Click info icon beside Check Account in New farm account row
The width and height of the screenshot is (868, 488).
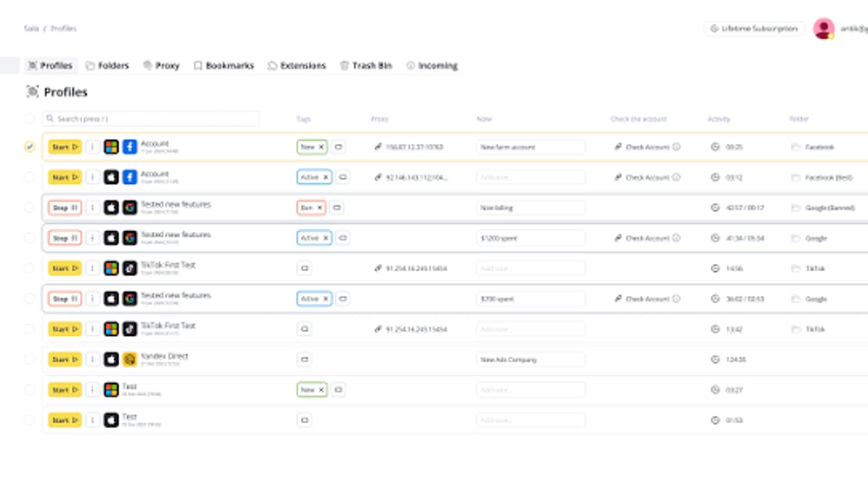pyautogui.click(x=676, y=147)
